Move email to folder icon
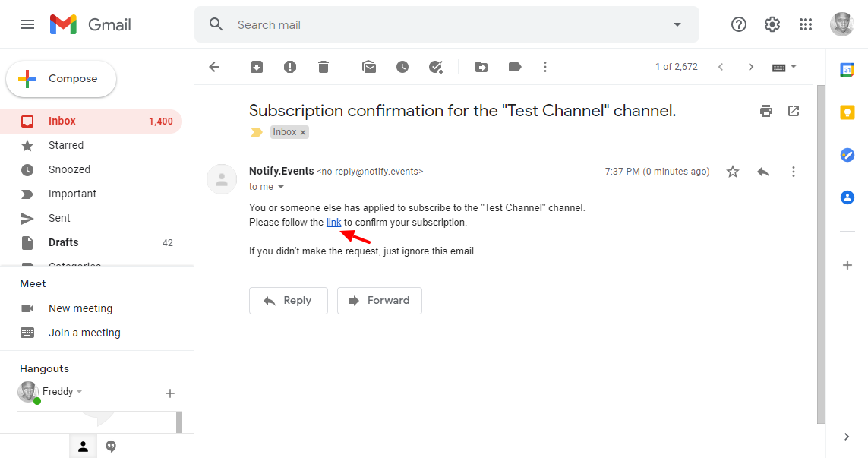The height and width of the screenshot is (458, 868). point(481,67)
